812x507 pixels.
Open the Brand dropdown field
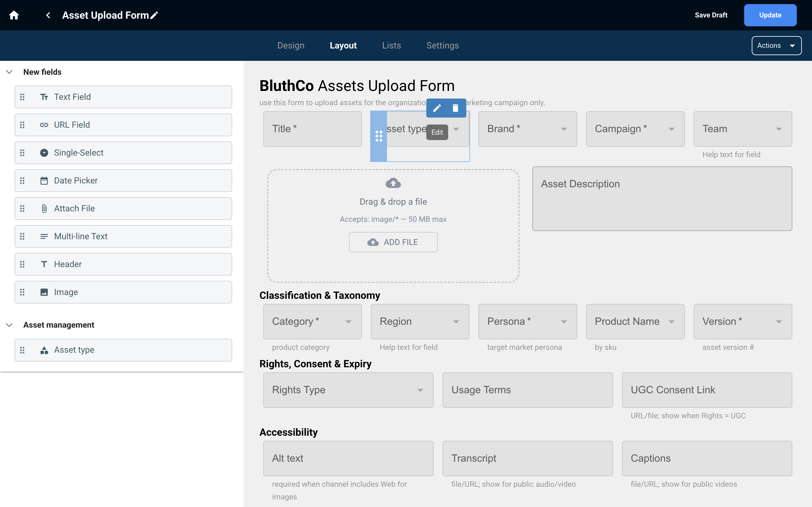[x=527, y=129]
